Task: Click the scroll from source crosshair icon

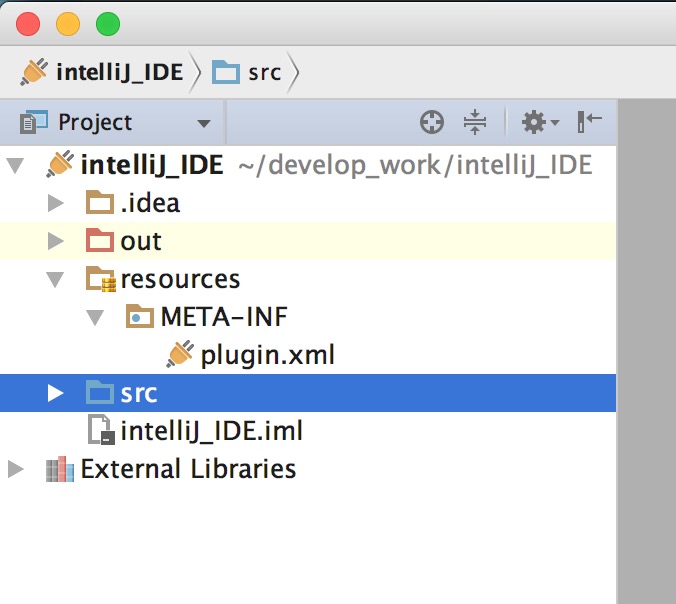Action: point(431,123)
